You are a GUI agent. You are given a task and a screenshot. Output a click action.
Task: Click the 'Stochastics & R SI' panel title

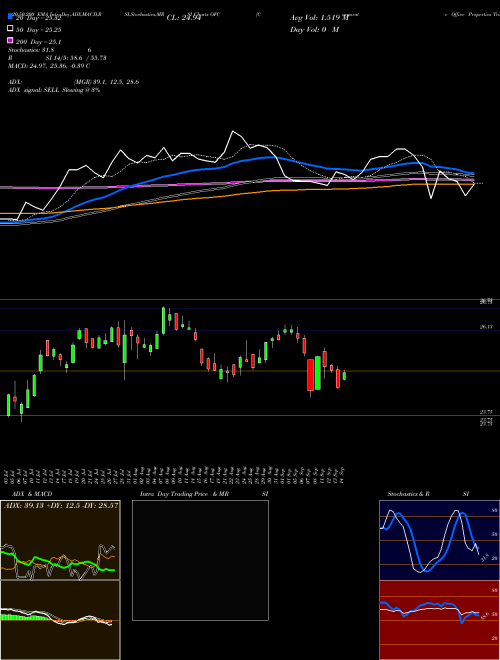coord(428,494)
